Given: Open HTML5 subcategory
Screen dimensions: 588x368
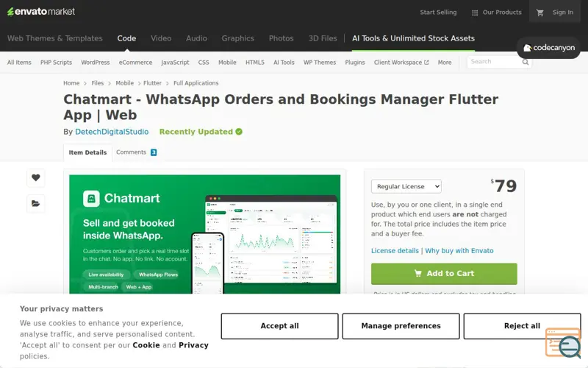Looking at the screenshot, I should point(254,63).
